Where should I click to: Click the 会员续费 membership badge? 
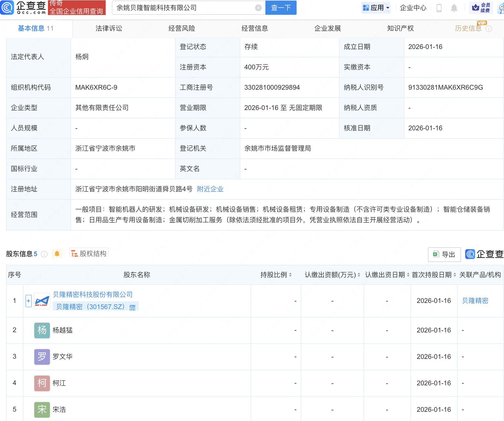[x=481, y=8]
